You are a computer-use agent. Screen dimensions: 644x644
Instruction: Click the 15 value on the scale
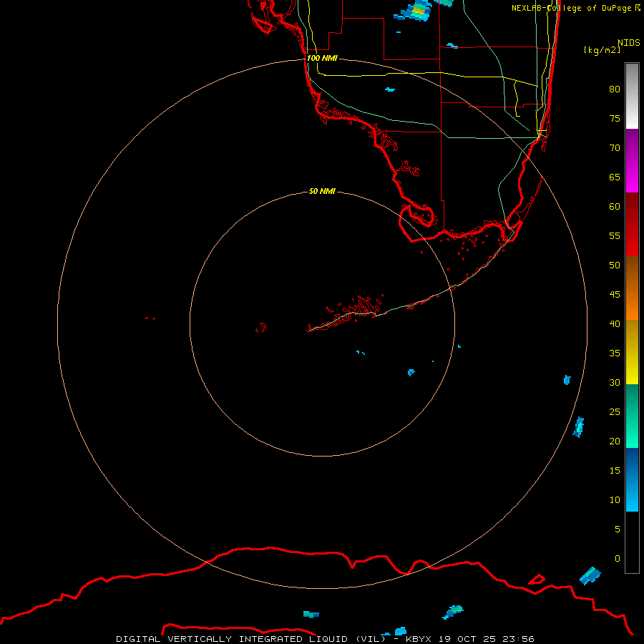coord(615,471)
